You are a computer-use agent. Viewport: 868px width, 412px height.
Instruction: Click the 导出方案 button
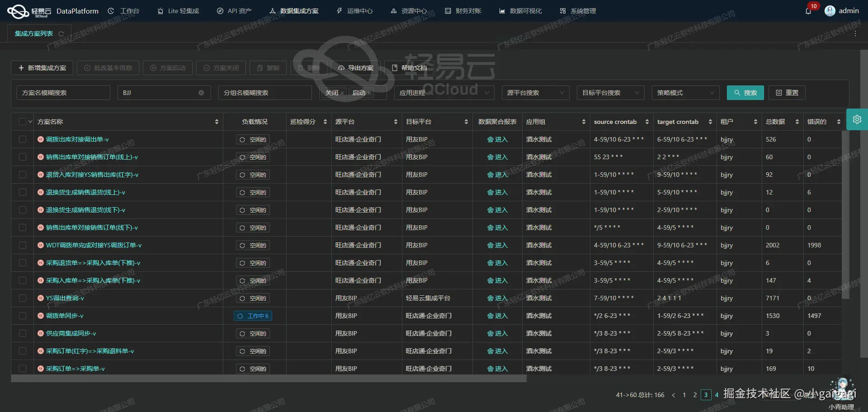(x=356, y=68)
